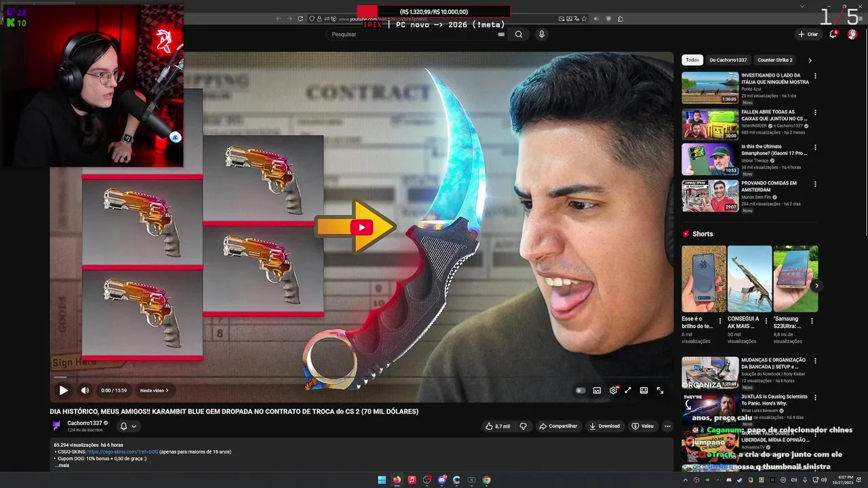Go back with the browser arrow
Viewport: 868px width, 488px height.
point(279,19)
